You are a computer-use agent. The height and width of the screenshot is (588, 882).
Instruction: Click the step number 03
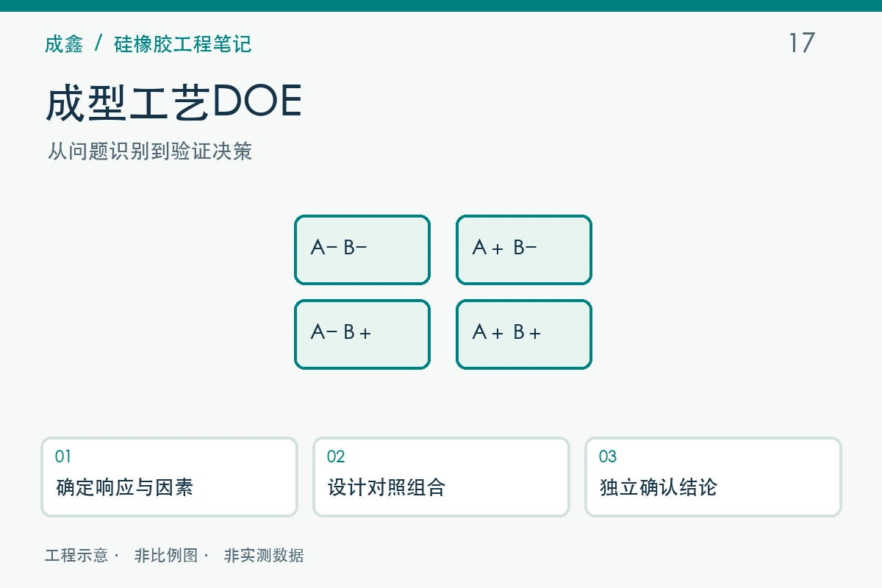pyautogui.click(x=608, y=456)
